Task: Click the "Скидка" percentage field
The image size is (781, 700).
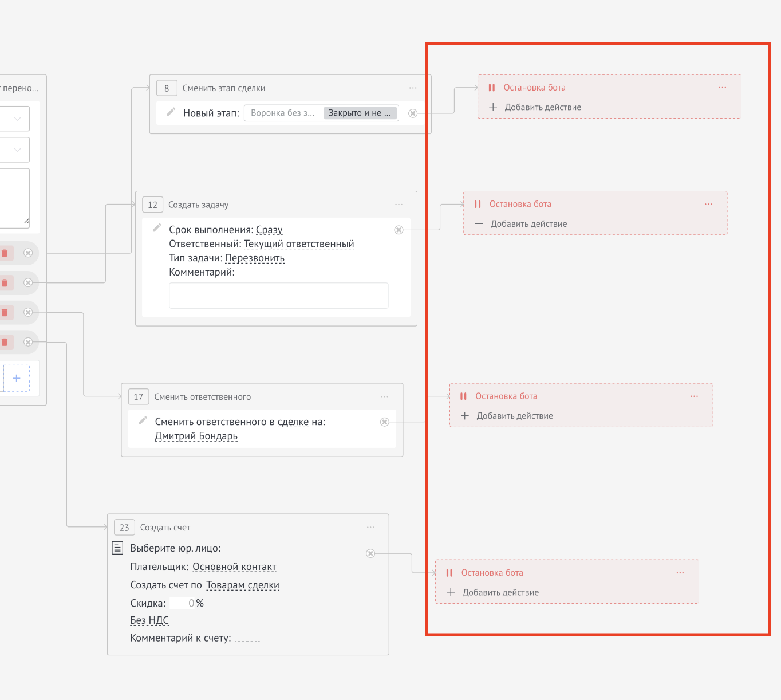Action: 183,603
